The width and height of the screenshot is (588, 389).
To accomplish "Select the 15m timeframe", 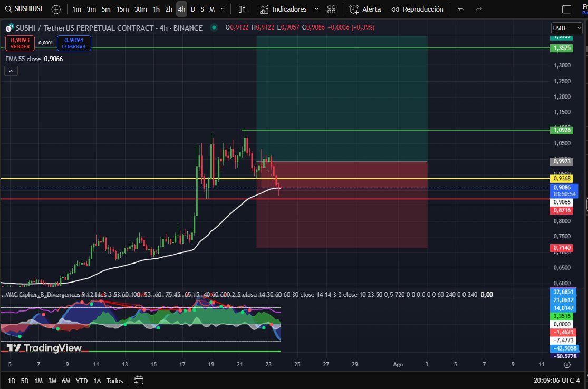I will coord(122,9).
